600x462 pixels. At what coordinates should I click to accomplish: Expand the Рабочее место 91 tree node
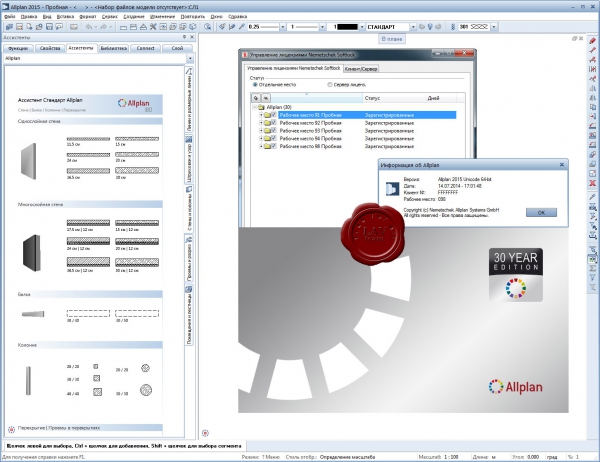[x=261, y=115]
